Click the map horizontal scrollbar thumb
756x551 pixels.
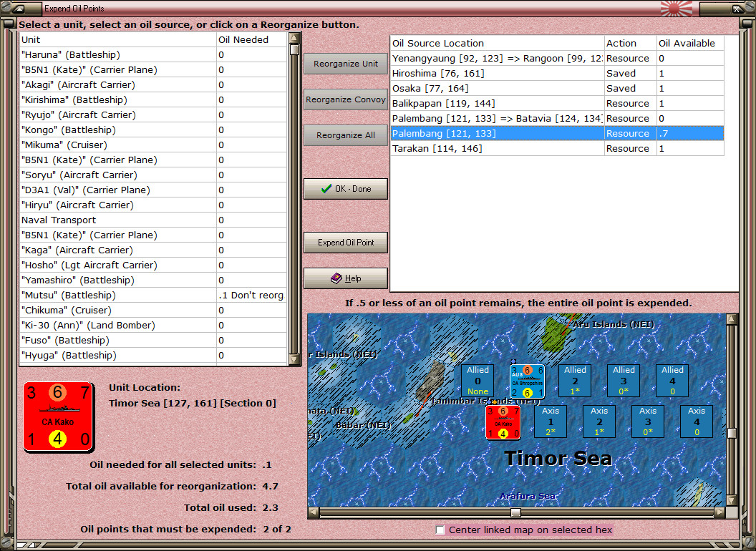pyautogui.click(x=515, y=512)
